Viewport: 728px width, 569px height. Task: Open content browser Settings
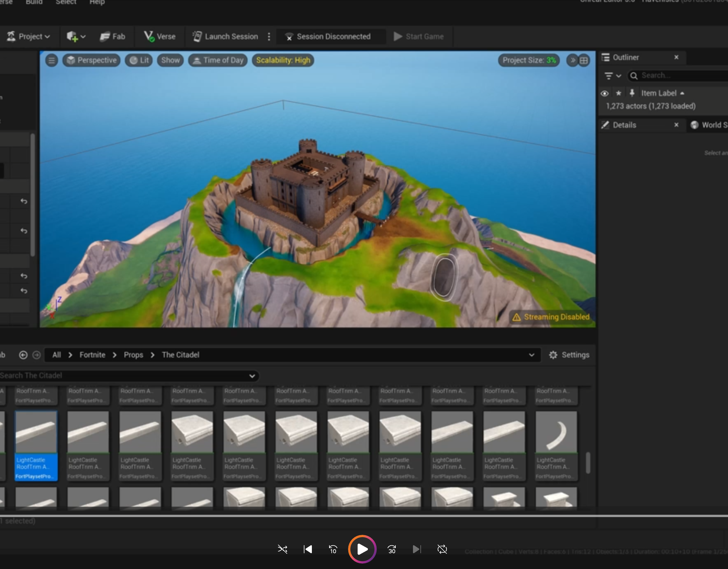click(x=569, y=355)
